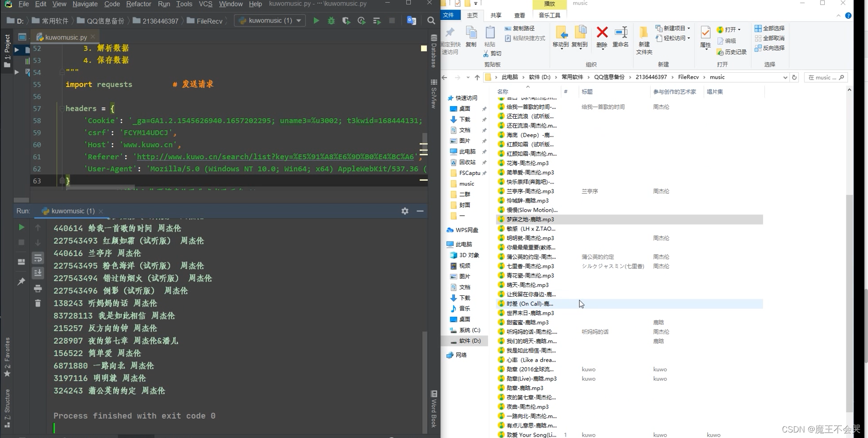
Task: Rerun kuwomusic from the Run panel
Action: 21,227
